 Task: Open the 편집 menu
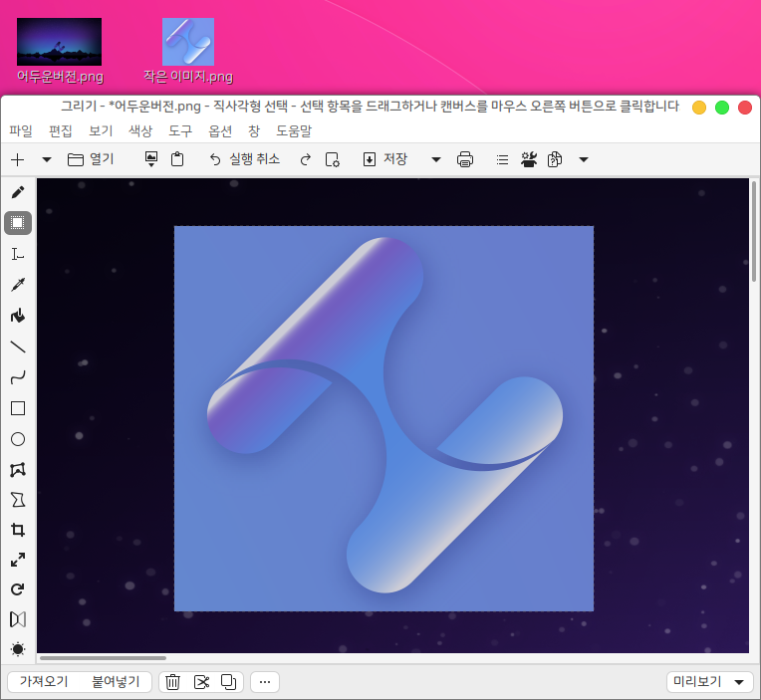pyautogui.click(x=61, y=130)
